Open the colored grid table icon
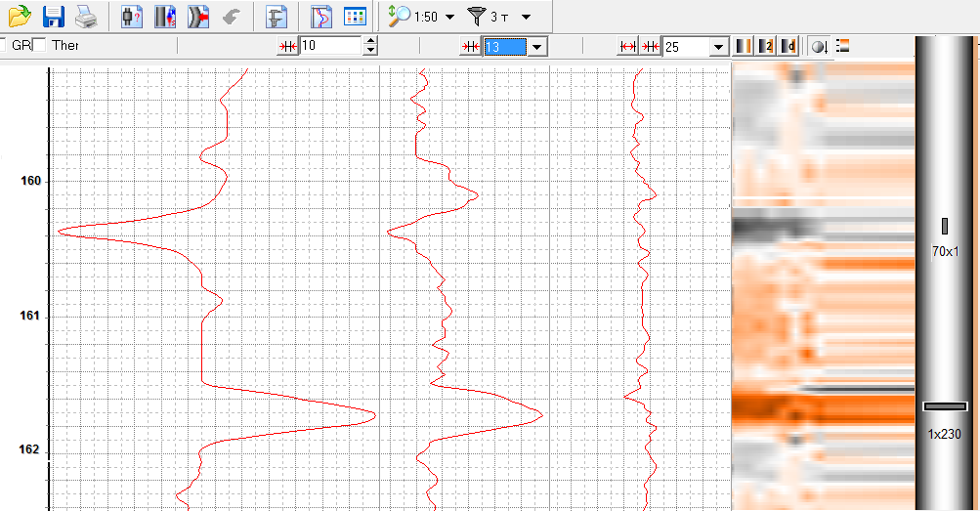 click(355, 17)
